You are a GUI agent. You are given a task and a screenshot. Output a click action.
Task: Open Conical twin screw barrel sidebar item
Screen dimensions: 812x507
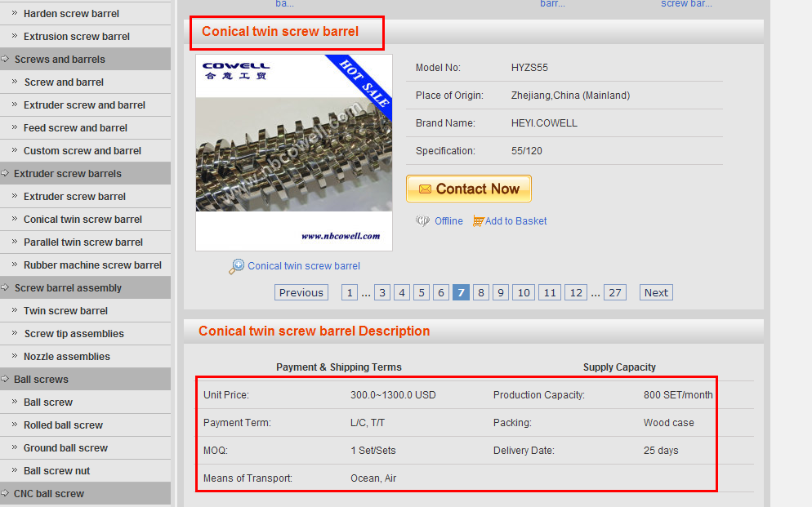pyautogui.click(x=83, y=220)
